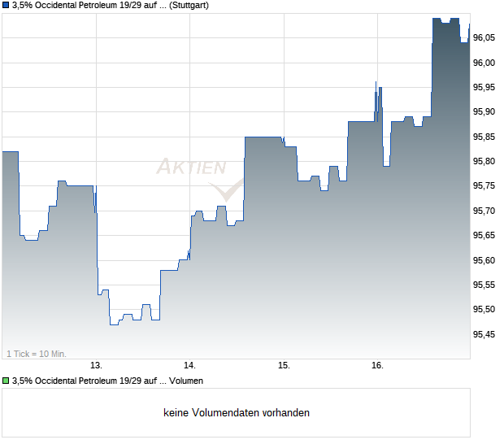
Task: Click the 95,85 price axis label
Action: point(484,137)
